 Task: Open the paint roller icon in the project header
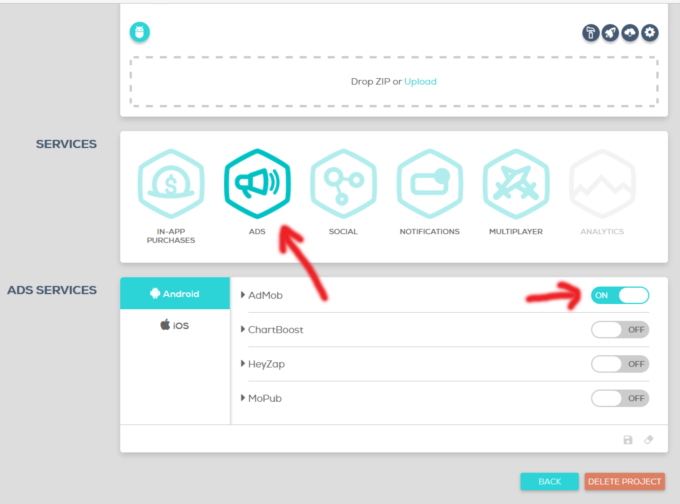click(x=590, y=33)
